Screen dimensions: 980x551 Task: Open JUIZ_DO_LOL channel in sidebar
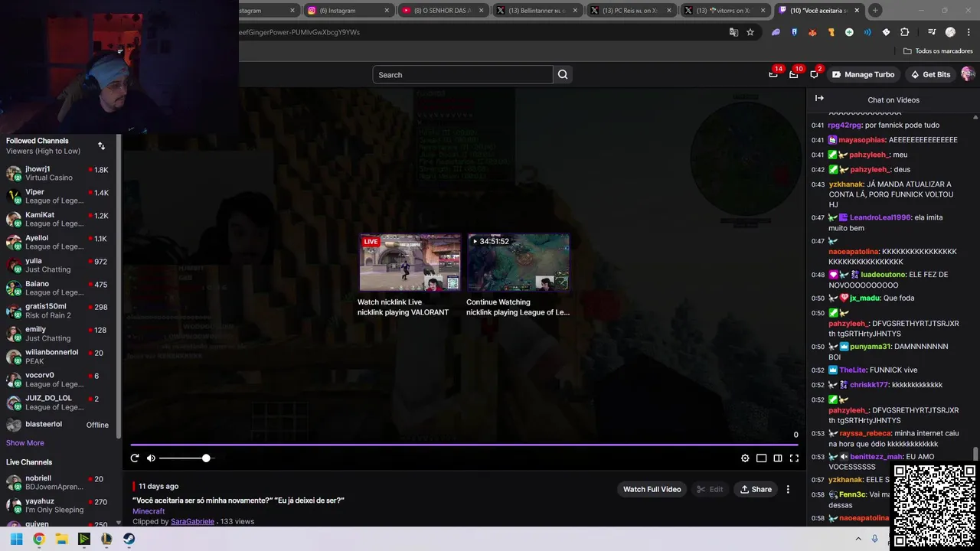58,403
